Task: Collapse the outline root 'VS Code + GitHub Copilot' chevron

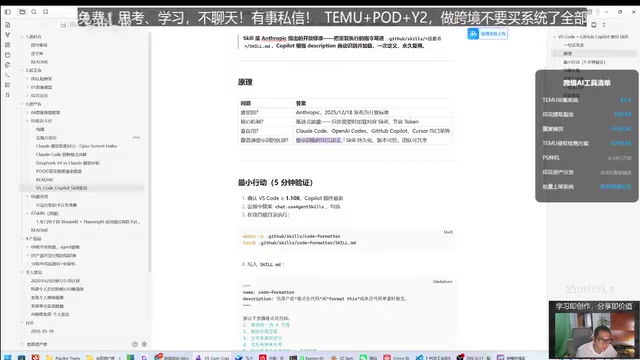Action: pos(554,37)
